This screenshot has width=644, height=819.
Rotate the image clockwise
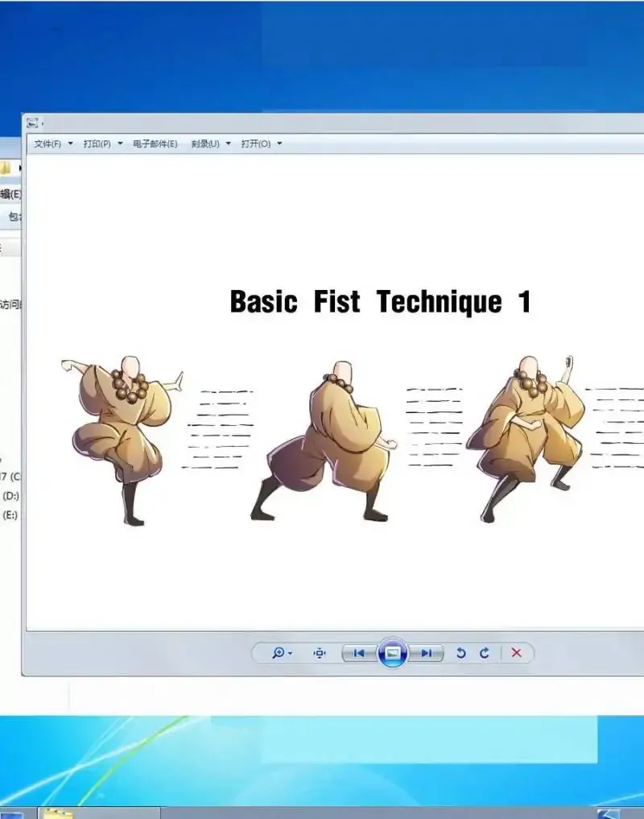click(484, 653)
